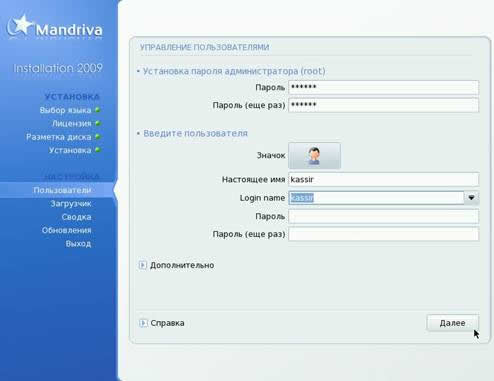The image size is (494, 381).
Task: Focus the root Пароль (еще раз) field
Action: tap(383, 105)
